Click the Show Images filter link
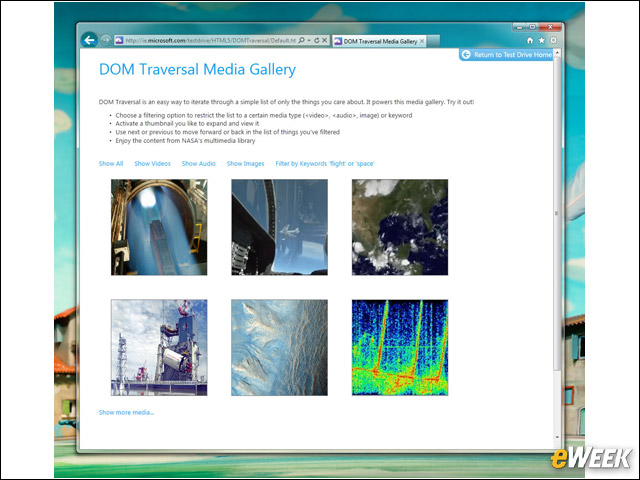Screen dimensions: 640x480 click(x=245, y=164)
